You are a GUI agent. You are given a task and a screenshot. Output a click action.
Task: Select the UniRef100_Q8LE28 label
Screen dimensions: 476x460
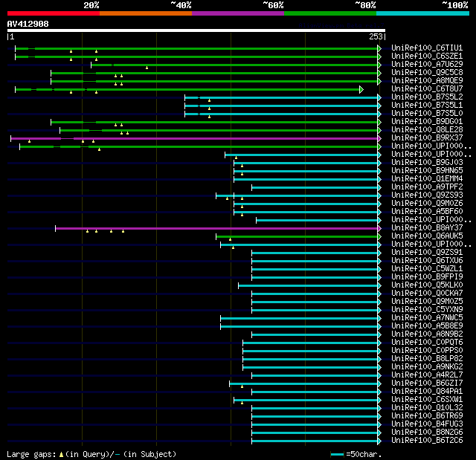click(x=427, y=130)
